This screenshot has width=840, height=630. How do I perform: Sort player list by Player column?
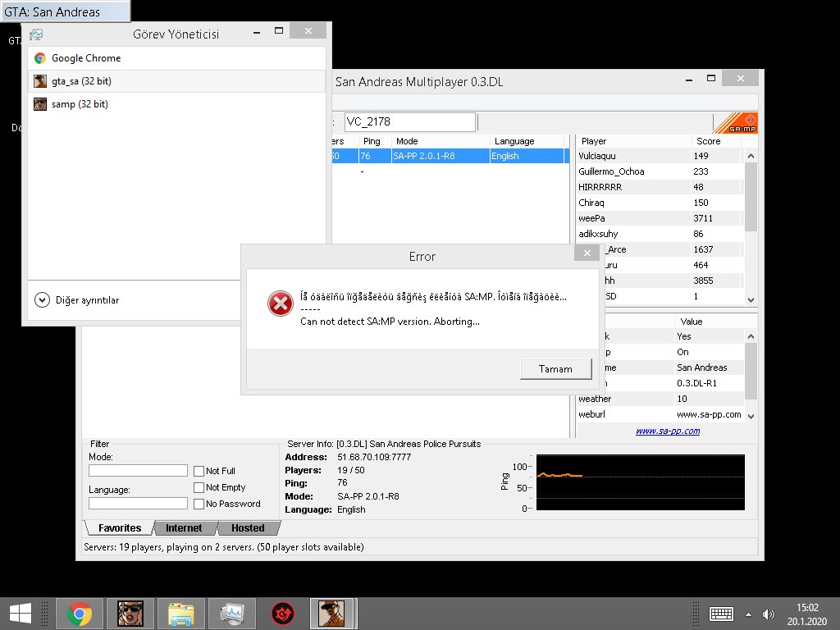coord(634,141)
